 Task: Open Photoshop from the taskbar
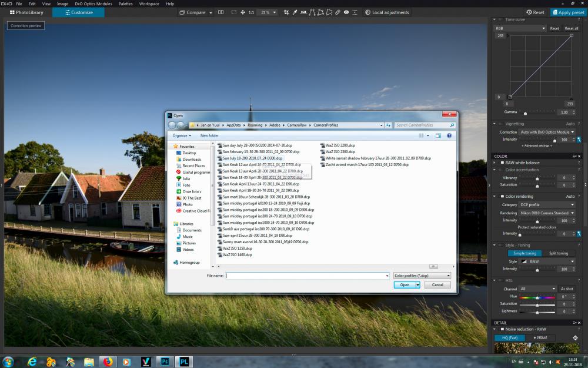click(165, 362)
